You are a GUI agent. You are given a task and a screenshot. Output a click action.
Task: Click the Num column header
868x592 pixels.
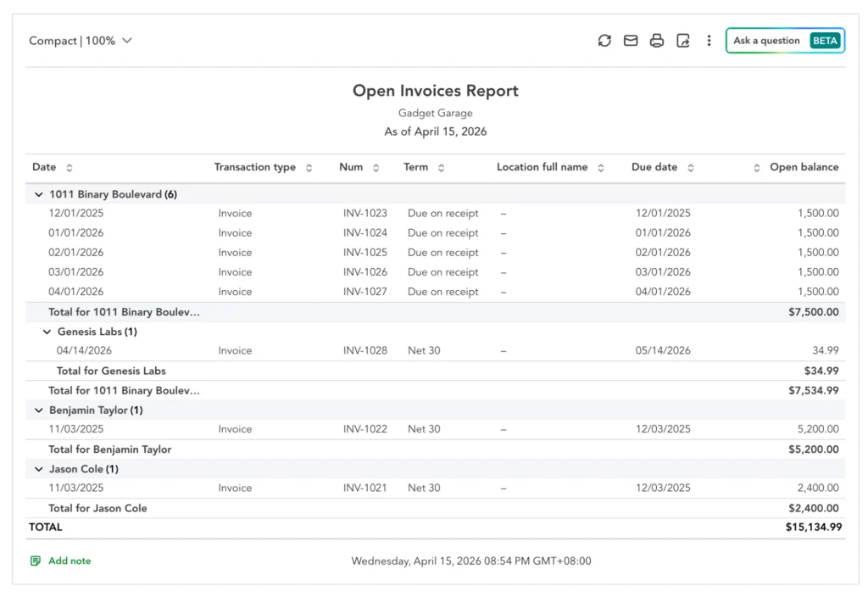pyautogui.click(x=351, y=167)
